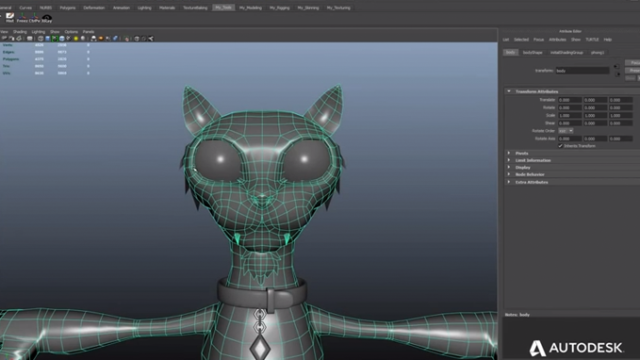Open the Shading panel menu
The width and height of the screenshot is (640, 360).
(20, 31)
